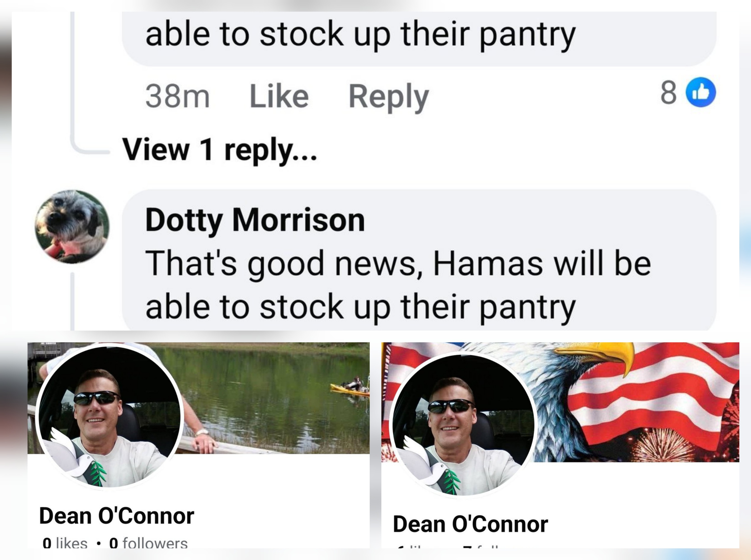This screenshot has height=560, width=751.
Task: Like the 38m old comment
Action: click(279, 96)
